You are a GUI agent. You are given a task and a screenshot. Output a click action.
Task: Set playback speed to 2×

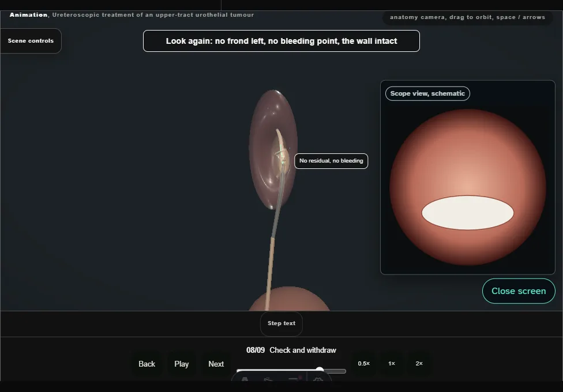[419, 364]
